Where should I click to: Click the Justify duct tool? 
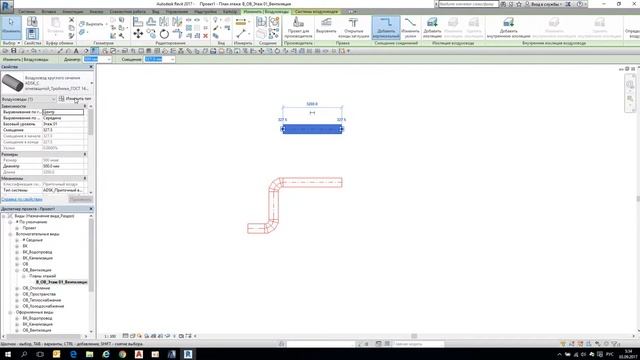(x=326, y=27)
